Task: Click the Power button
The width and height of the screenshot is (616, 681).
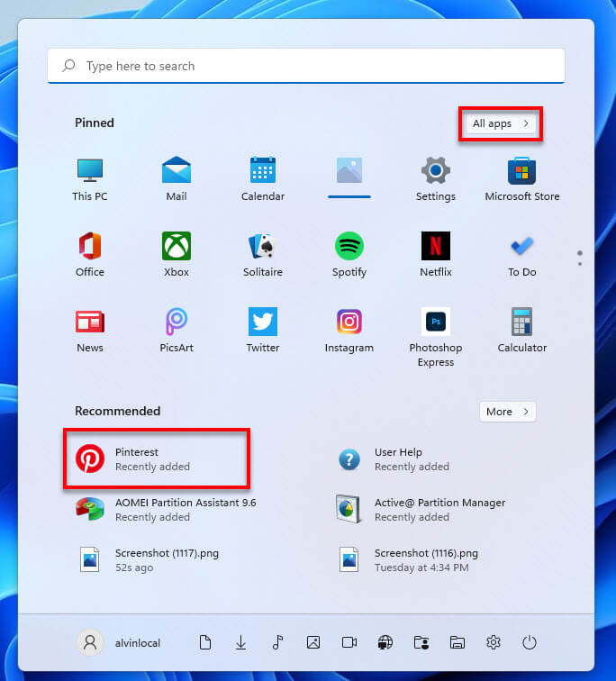Action: 530,642
